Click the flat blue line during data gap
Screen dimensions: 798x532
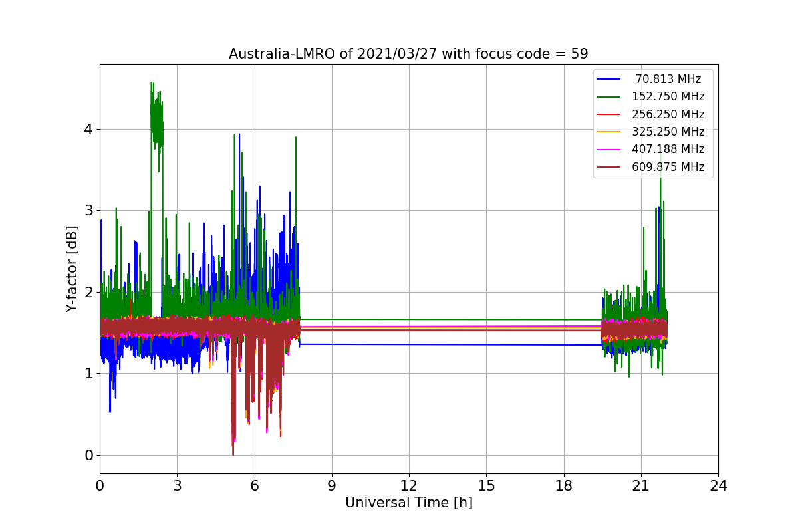pyautogui.click(x=451, y=344)
